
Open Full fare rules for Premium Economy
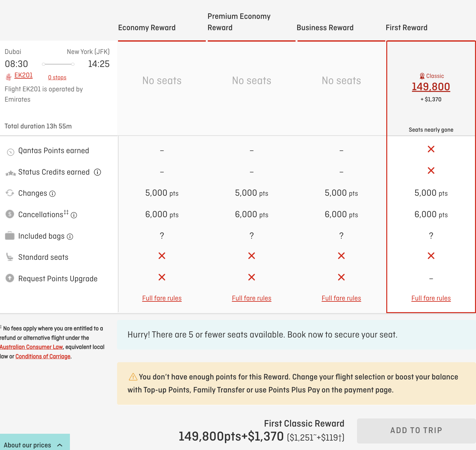(x=252, y=298)
